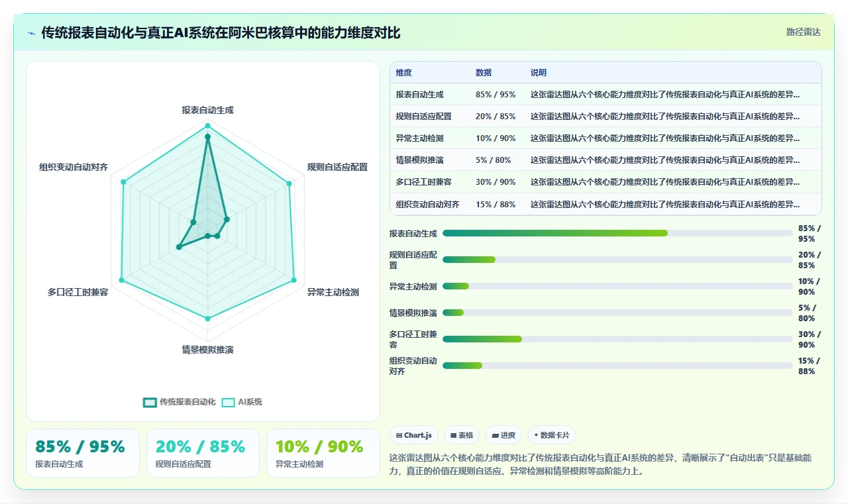Click the chart title heading text

[x=221, y=33]
